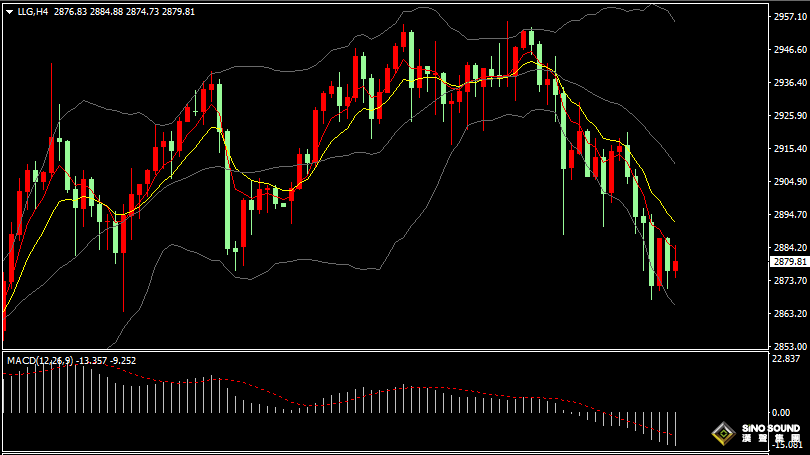Click the 2863.20 price scale label
This screenshot has width=810, height=455.
[790, 313]
